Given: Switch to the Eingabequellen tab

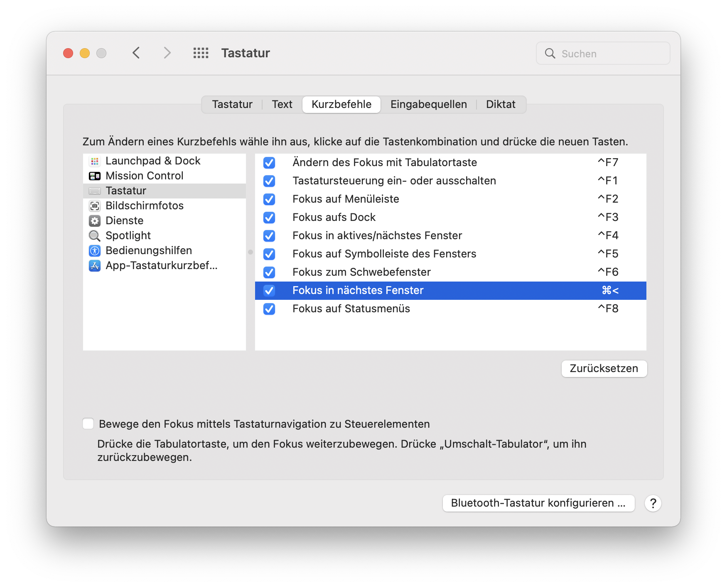Looking at the screenshot, I should coord(428,105).
